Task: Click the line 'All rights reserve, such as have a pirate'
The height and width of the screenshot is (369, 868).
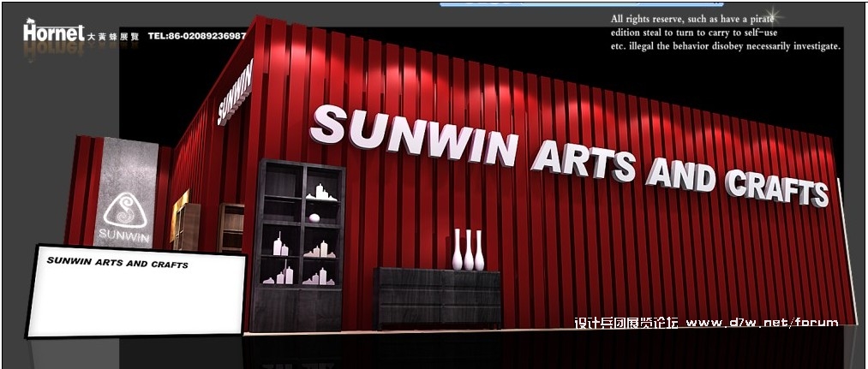Action: 692,20
